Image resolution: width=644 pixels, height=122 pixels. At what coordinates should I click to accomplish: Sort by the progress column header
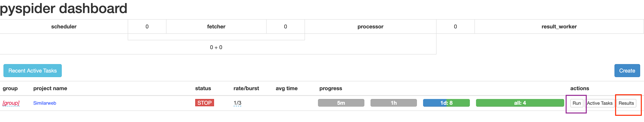click(331, 88)
